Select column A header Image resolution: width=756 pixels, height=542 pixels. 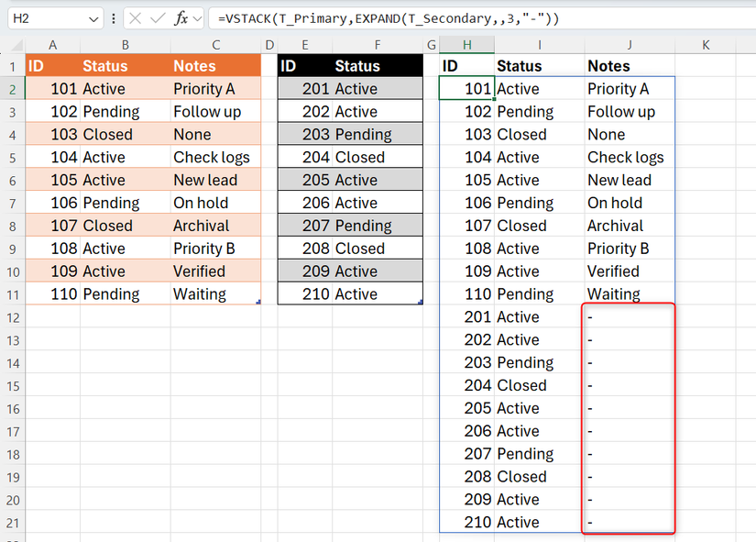point(52,45)
